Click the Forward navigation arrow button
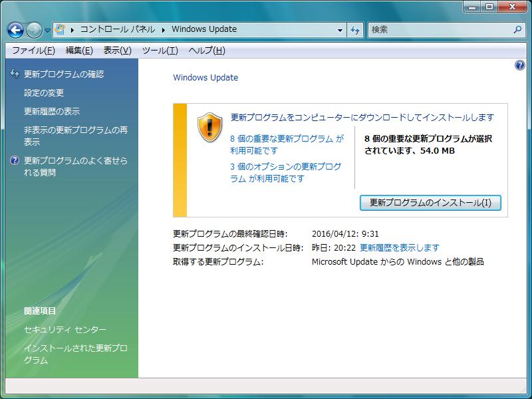Screen dimensions: 532x399 click(34, 30)
